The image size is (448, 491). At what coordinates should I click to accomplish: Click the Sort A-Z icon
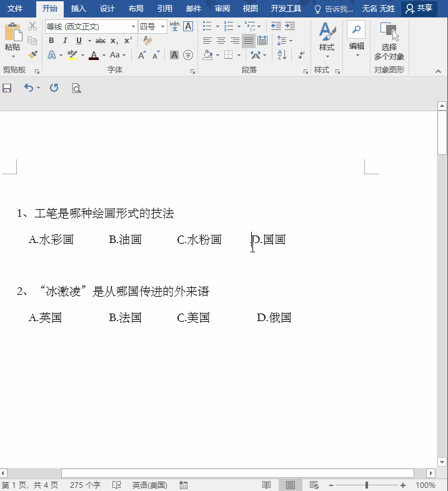click(x=282, y=55)
